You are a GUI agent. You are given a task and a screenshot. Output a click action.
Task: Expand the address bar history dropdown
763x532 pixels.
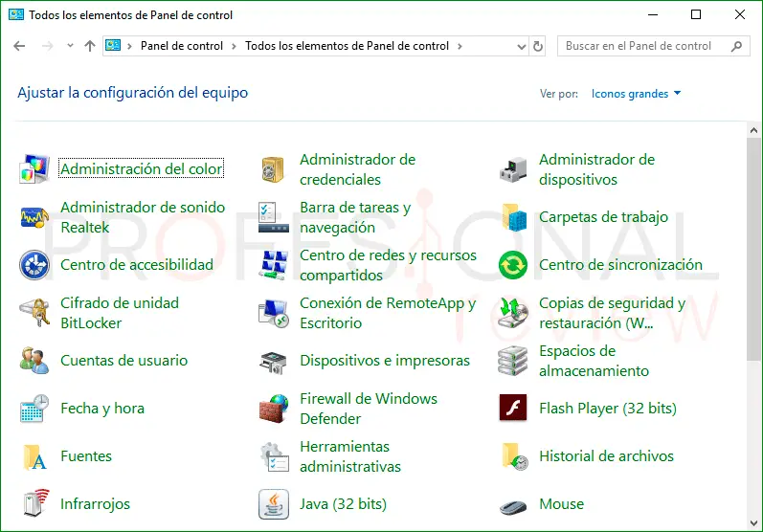521,46
